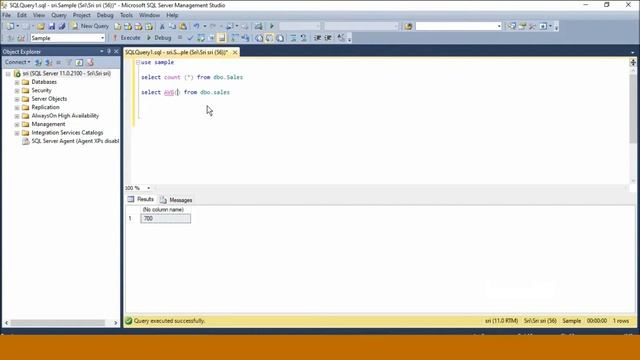Select the Databases tree item
640x360 pixels.
[44, 82]
